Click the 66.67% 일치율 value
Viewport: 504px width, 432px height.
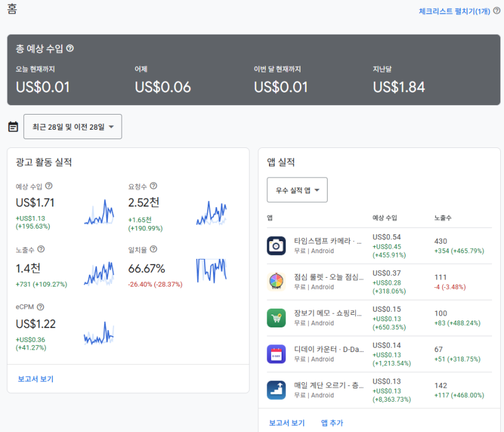pyautogui.click(x=147, y=268)
